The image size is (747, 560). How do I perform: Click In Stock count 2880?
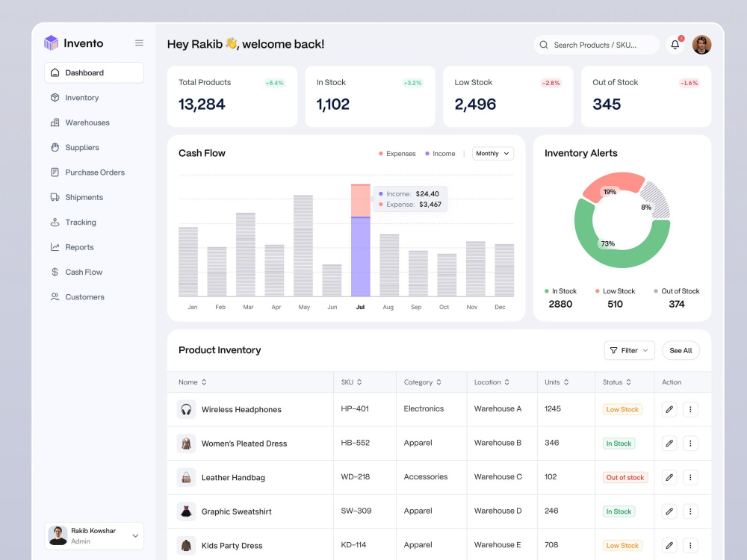point(560,304)
